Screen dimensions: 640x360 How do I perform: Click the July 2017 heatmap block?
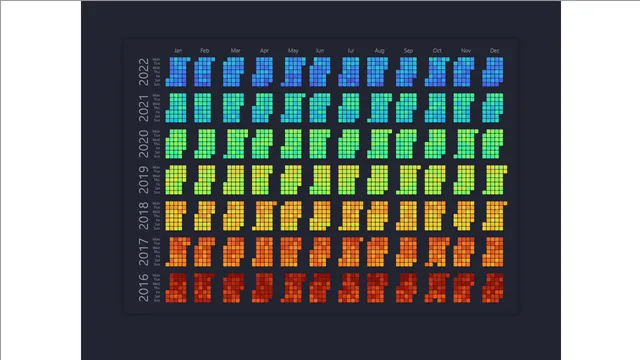pos(351,252)
